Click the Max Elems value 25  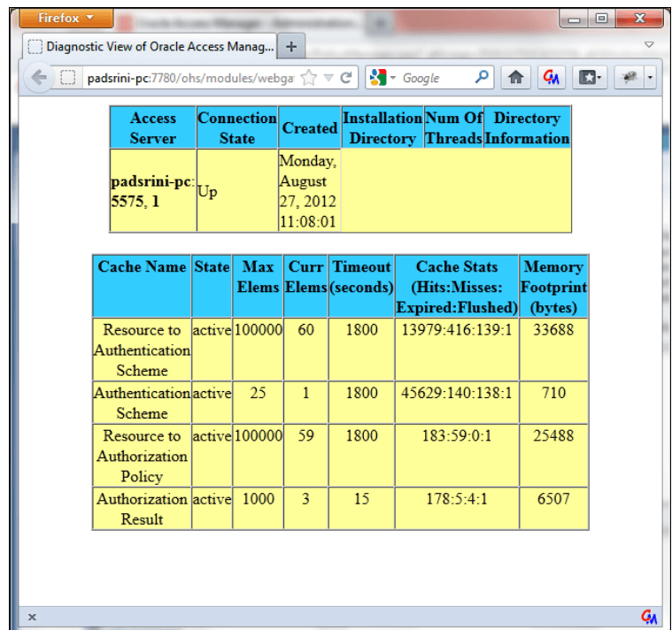pyautogui.click(x=258, y=393)
